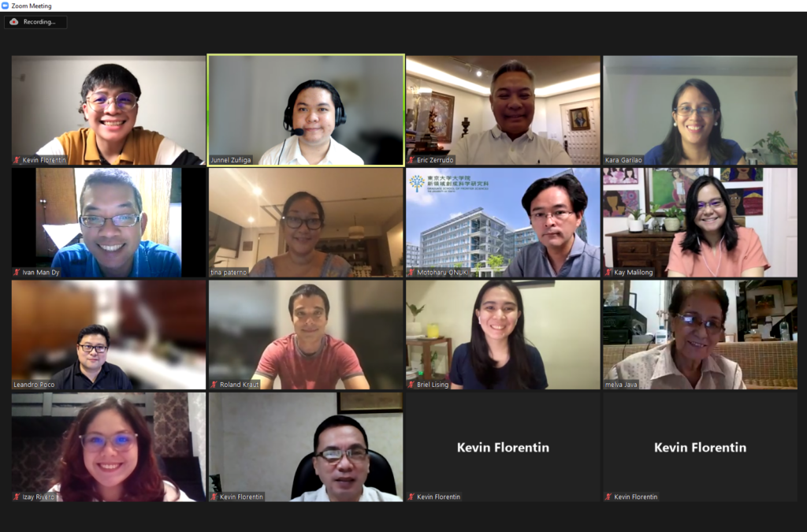Select Junnel Zuñiga's highlighted video tile
Viewport: 807px width, 532px height.
(306, 110)
